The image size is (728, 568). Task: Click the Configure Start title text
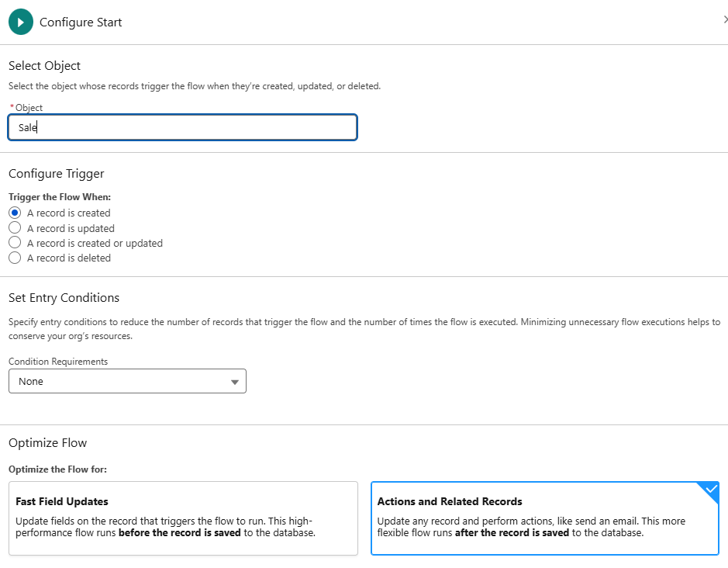[x=81, y=23]
